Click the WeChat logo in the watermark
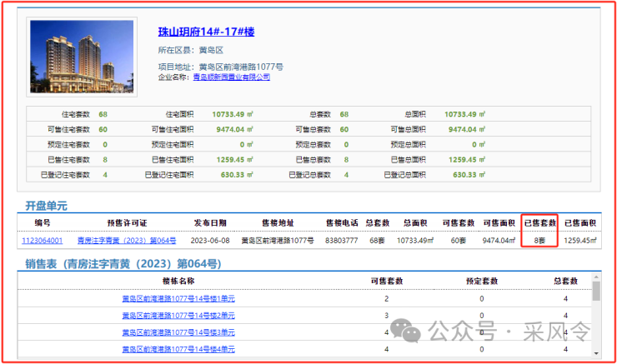 point(412,332)
